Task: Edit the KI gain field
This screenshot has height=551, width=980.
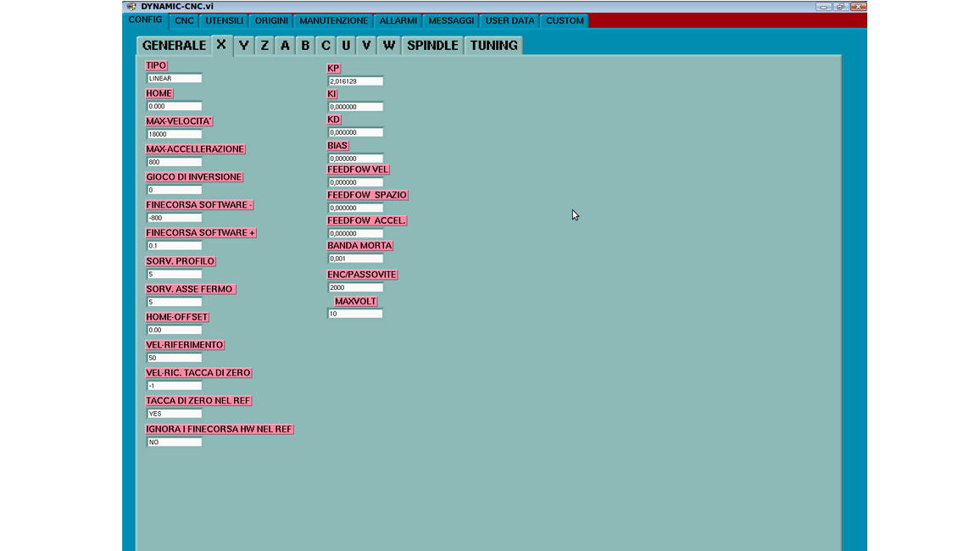Action: pos(355,107)
